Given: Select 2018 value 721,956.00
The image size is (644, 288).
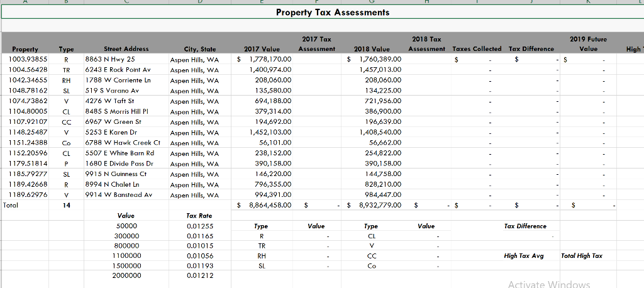Looking at the screenshot, I should click(383, 101).
